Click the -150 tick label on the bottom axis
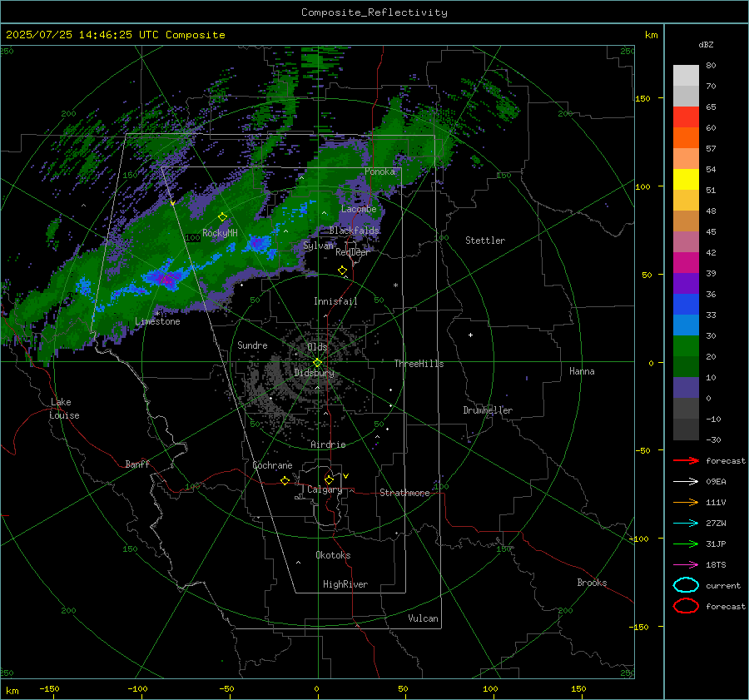The height and width of the screenshot is (700, 749). click(49, 688)
